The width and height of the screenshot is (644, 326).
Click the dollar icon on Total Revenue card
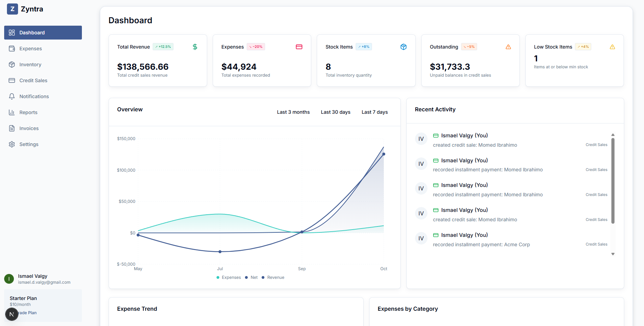coord(195,47)
